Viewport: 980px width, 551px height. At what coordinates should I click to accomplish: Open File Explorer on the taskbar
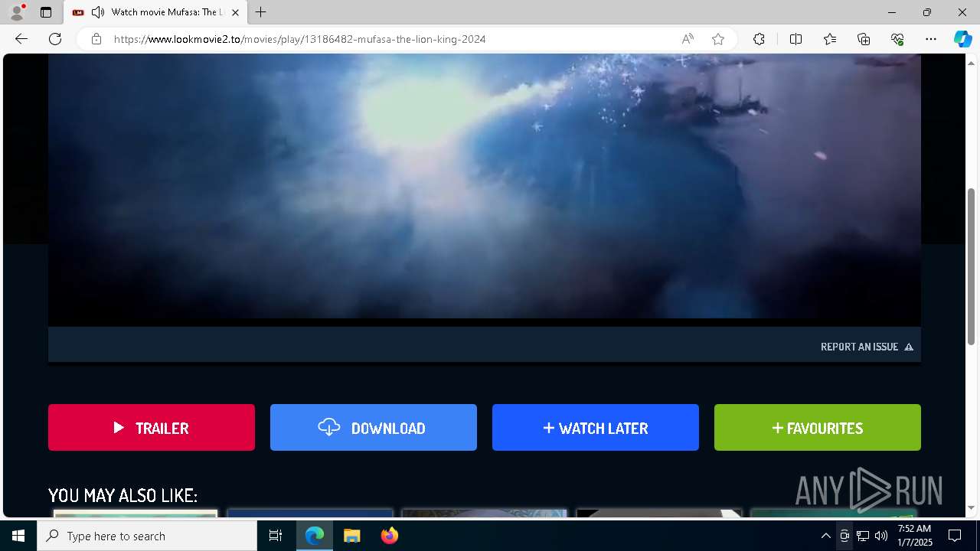[x=351, y=536]
